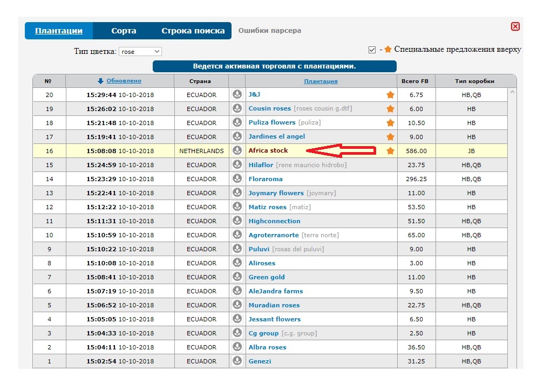The image size is (544, 392).
Task: Open the flower type dropdown showing rose
Action: click(x=140, y=52)
